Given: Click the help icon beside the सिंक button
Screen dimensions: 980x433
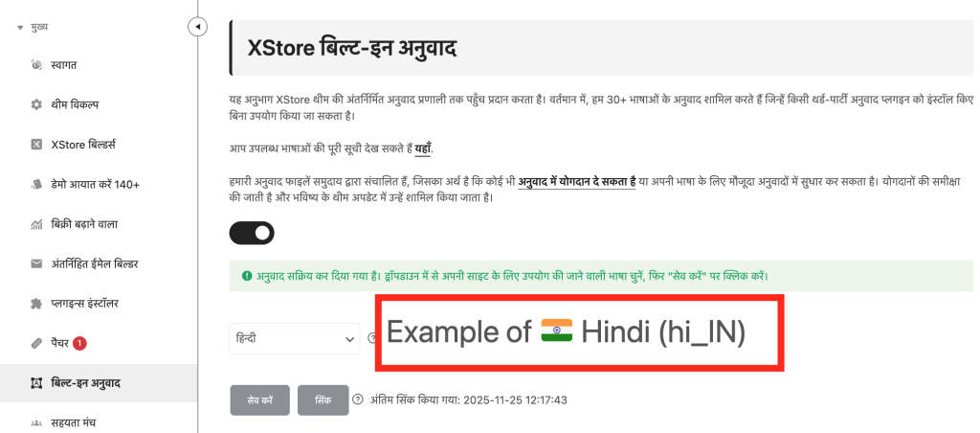Looking at the screenshot, I should pyautogui.click(x=358, y=399).
